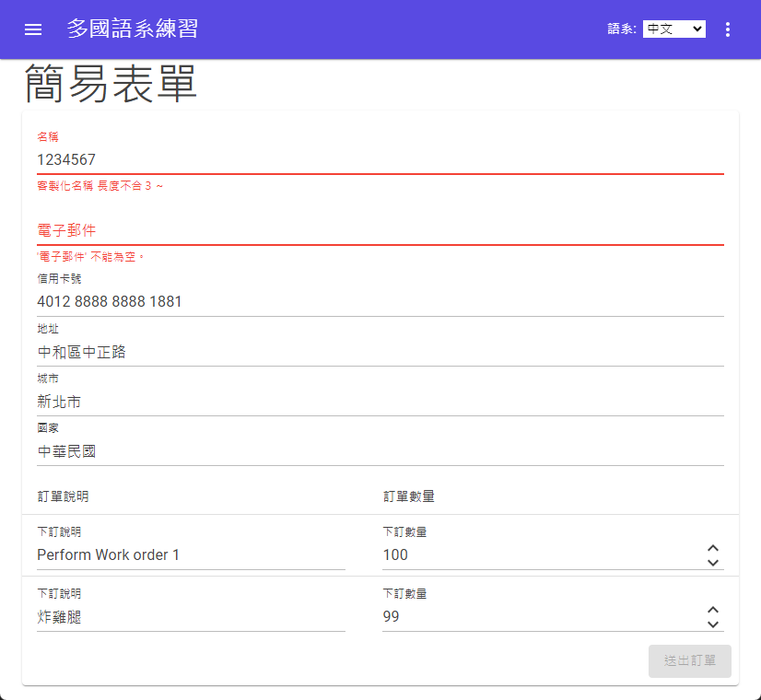This screenshot has width=761, height=700.
Task: Edit the 'Perform Work order 1' description
Action: [x=191, y=555]
